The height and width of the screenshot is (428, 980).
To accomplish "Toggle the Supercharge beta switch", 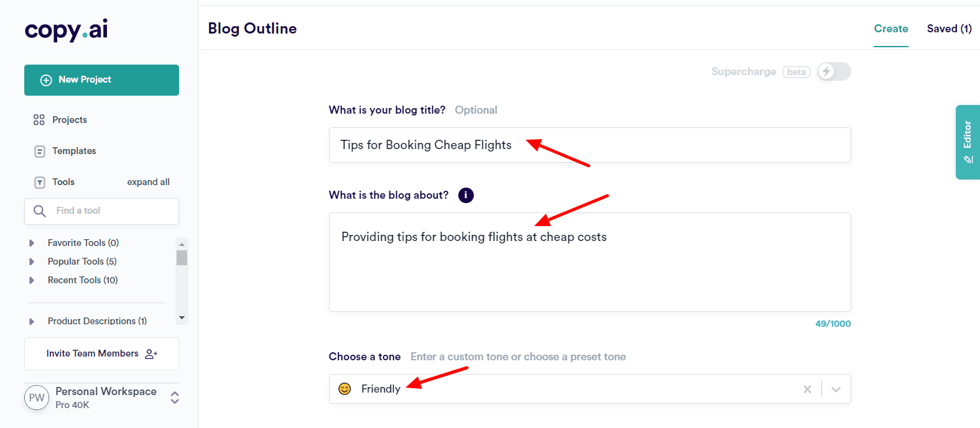I will click(834, 72).
